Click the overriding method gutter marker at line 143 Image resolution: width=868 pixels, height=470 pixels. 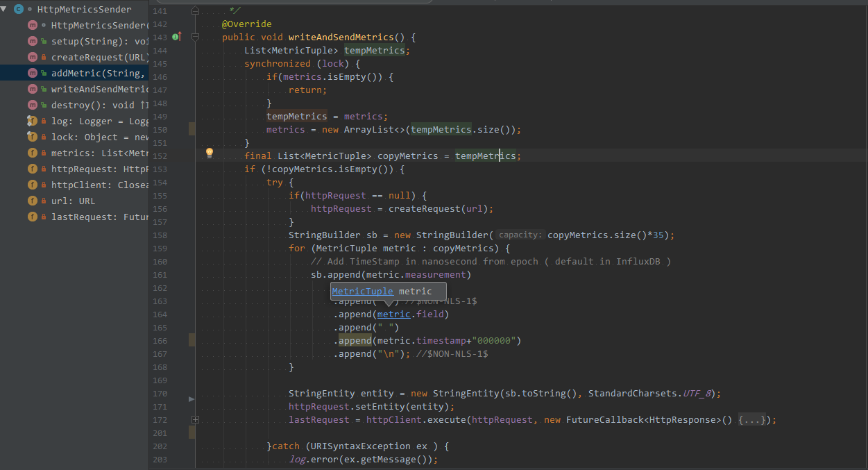click(176, 37)
